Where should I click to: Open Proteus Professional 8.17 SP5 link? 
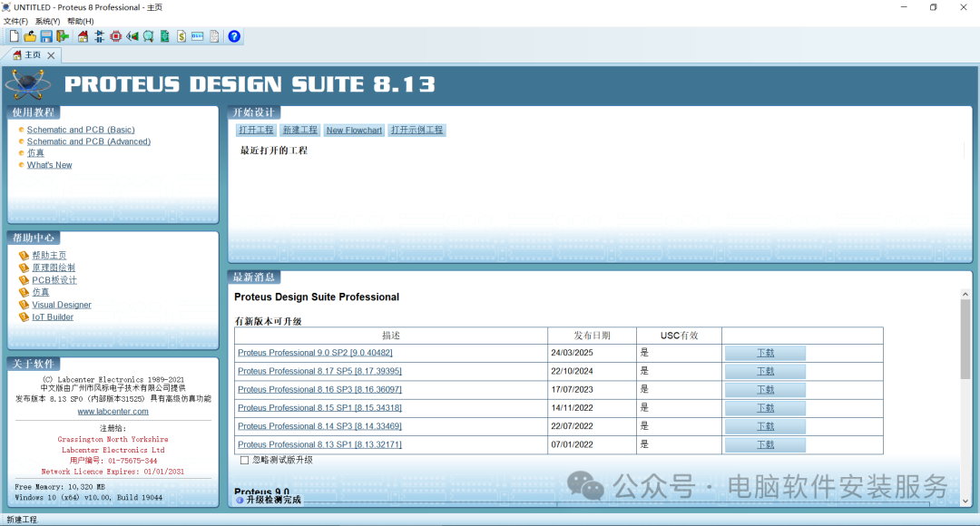coord(319,371)
